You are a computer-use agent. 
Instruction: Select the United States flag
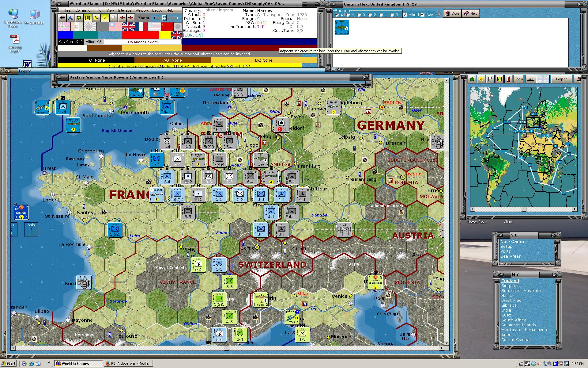(x=154, y=27)
